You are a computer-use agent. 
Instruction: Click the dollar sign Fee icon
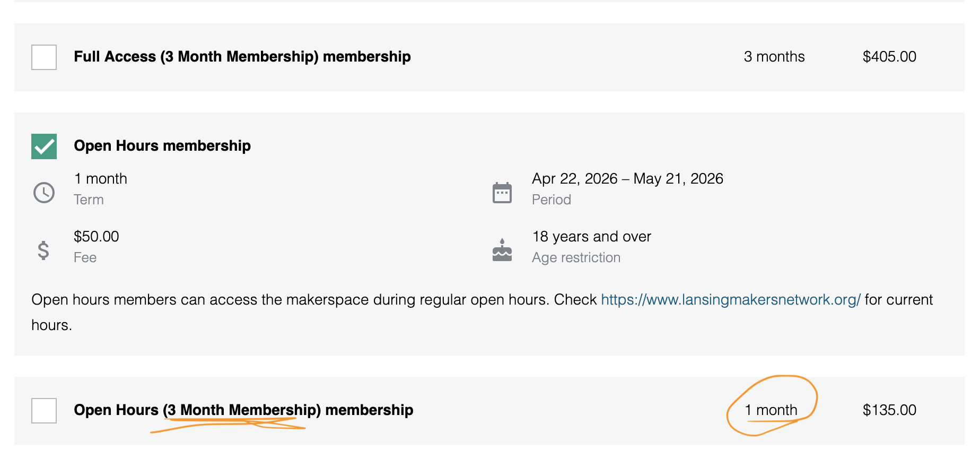coord(43,250)
